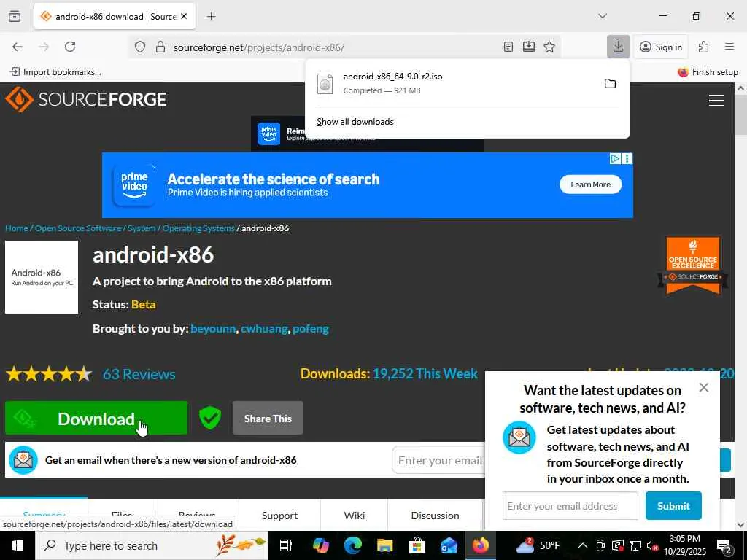
Task: Open the Operating Systems breadcrumb link
Action: [198, 228]
